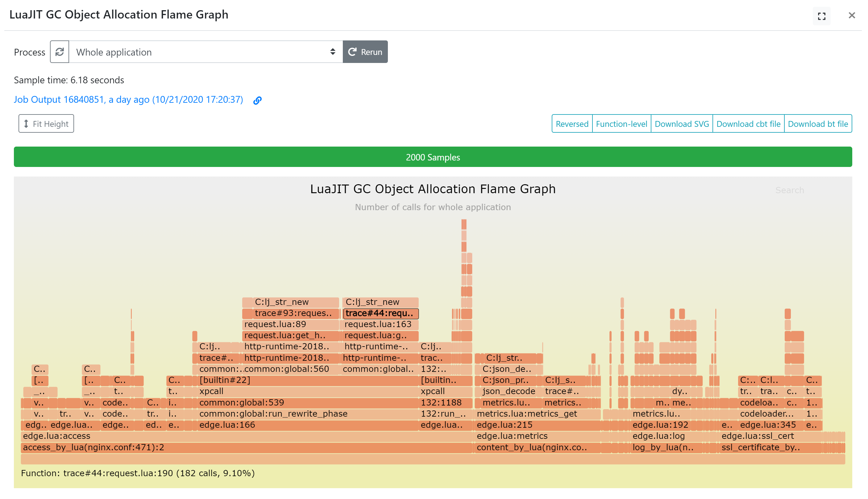Click the [builtin#22] frame
Image resolution: width=868 pixels, height=499 pixels.
click(x=308, y=380)
